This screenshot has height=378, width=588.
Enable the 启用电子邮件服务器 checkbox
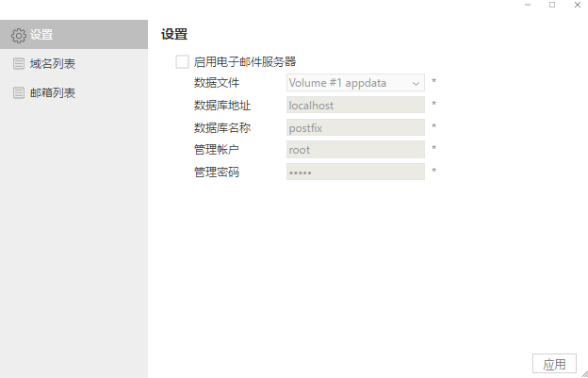[x=182, y=62]
